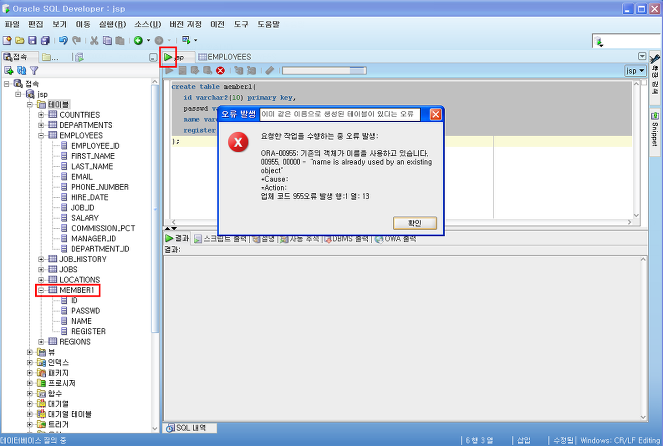Viewport: 663px width, 446px height.
Task: Click the green Back navigation icon
Action: [x=138, y=41]
